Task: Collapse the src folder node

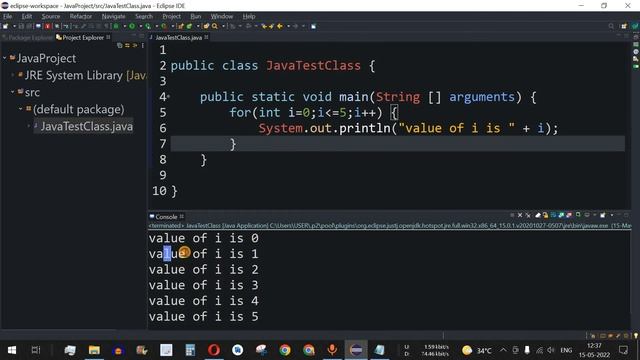Action: click(13, 92)
